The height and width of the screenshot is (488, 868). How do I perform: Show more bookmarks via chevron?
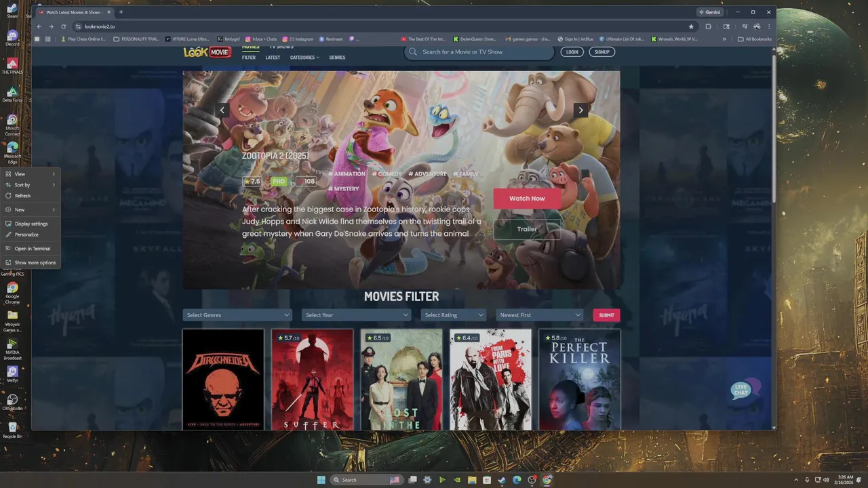click(x=724, y=39)
